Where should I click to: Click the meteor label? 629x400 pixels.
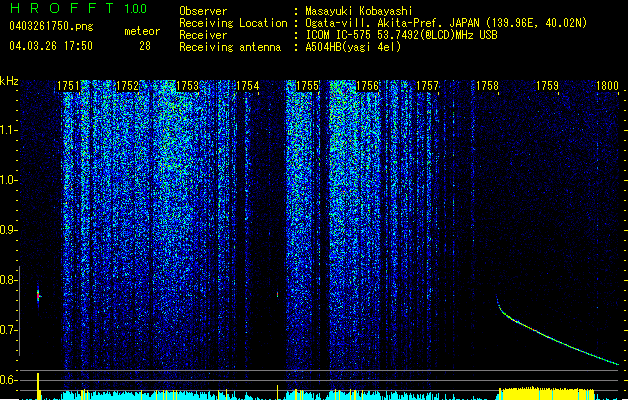pyautogui.click(x=142, y=31)
